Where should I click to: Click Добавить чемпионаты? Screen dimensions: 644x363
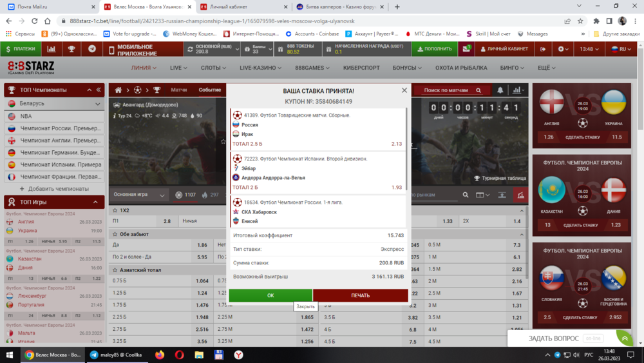(x=54, y=189)
